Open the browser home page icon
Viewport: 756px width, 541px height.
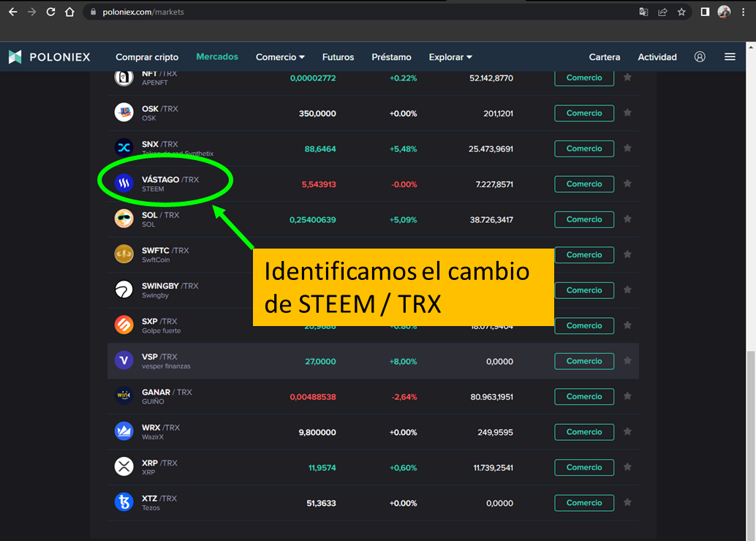point(70,12)
